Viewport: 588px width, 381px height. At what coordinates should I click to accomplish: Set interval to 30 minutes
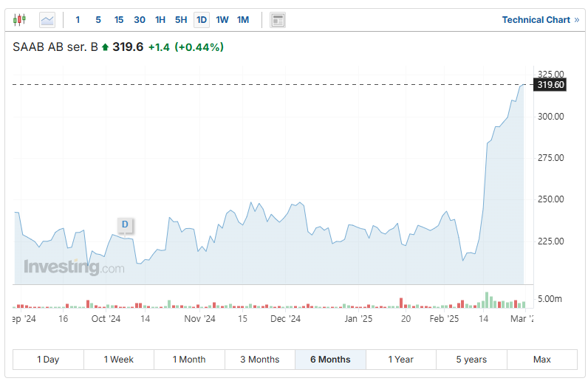point(140,20)
